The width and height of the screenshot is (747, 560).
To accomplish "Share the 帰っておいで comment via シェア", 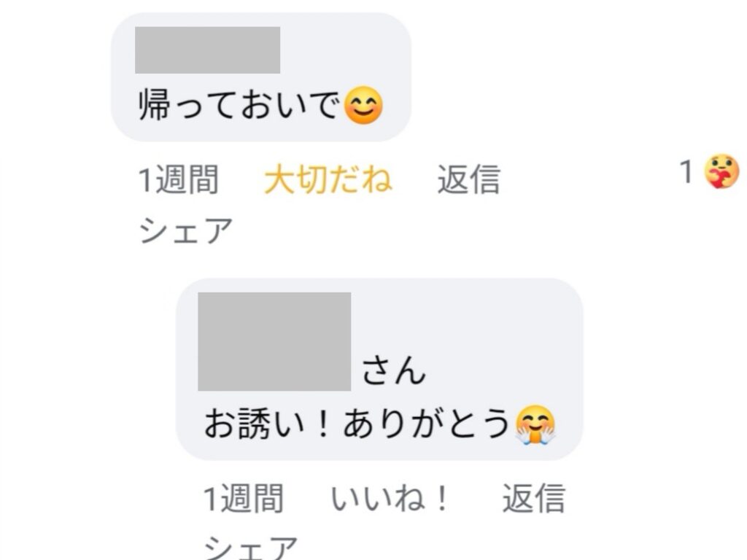I will click(186, 230).
